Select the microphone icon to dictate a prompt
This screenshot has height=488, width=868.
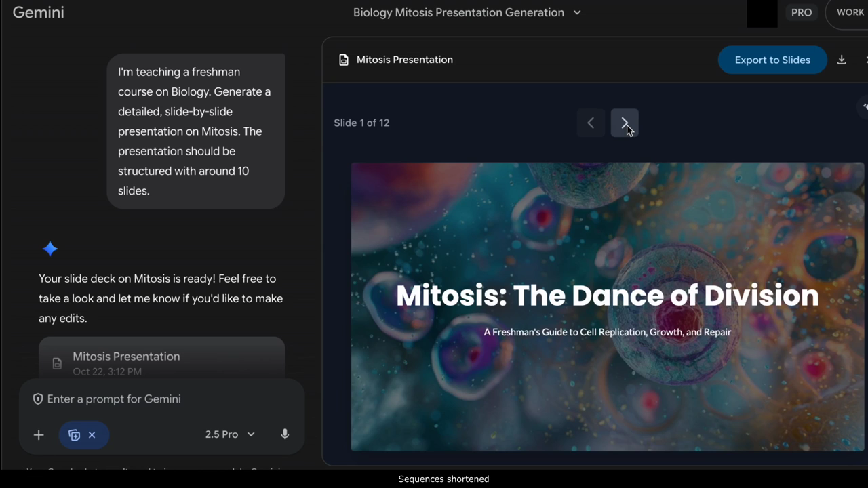(285, 434)
